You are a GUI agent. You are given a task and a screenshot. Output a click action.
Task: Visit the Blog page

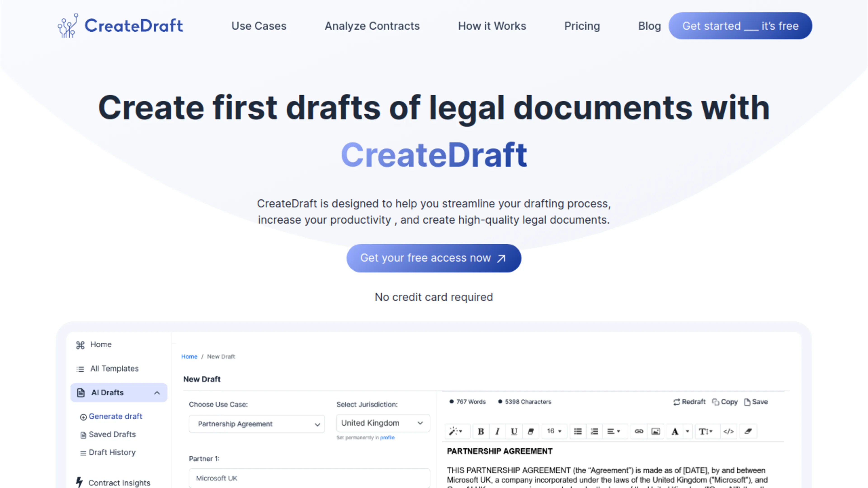tap(649, 26)
